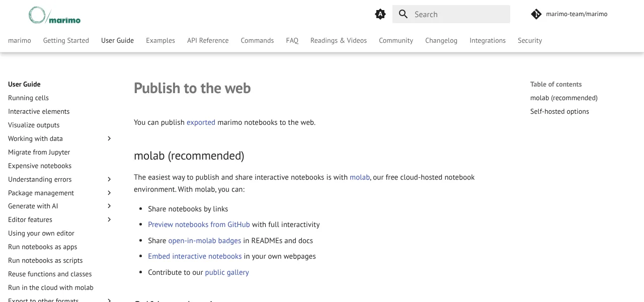Image resolution: width=644 pixels, height=302 pixels.
Task: Open Run notebooks as apps page
Action: [x=43, y=247]
